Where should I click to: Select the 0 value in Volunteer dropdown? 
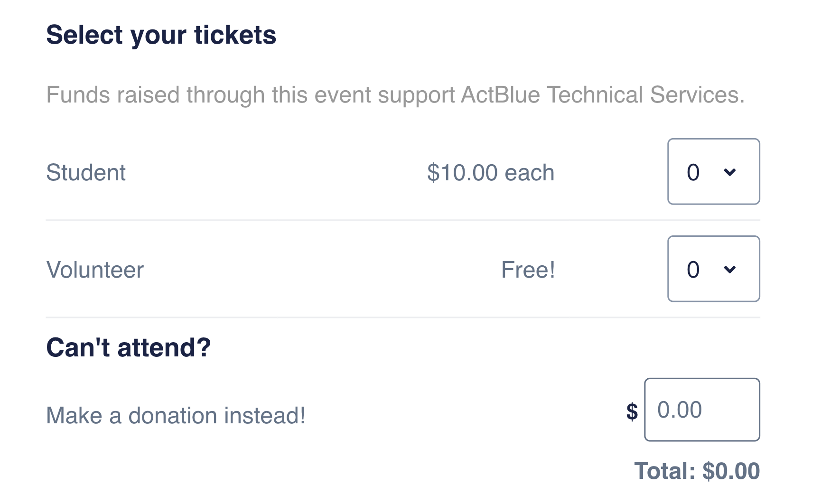click(x=693, y=270)
